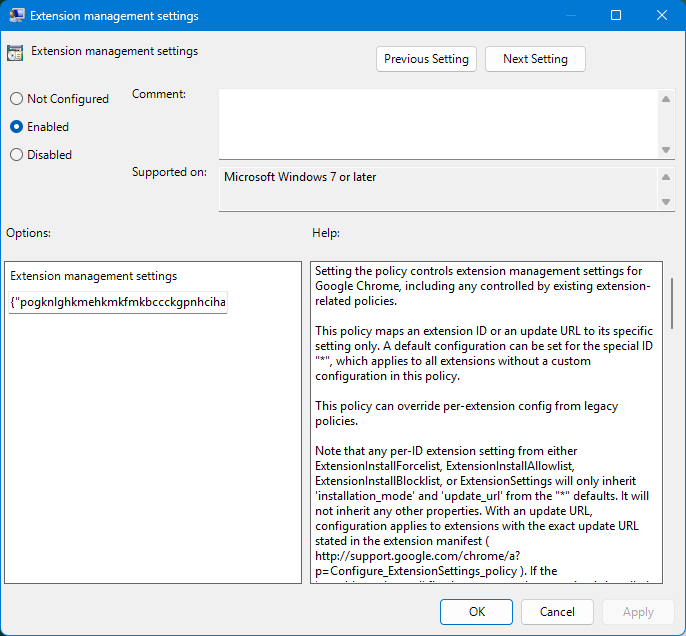Click the 'Microsoft Windows 7 or later' text
This screenshot has height=636, width=686.
300,177
